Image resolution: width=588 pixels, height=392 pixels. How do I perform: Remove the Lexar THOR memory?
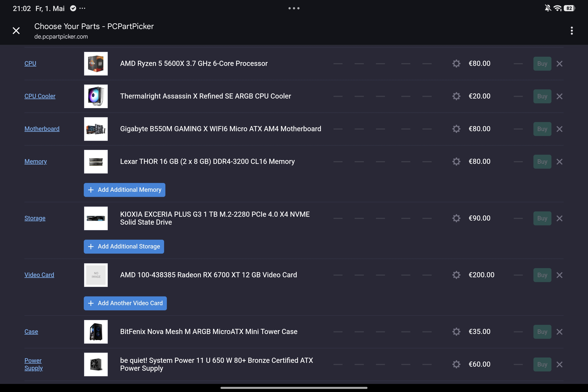click(560, 162)
